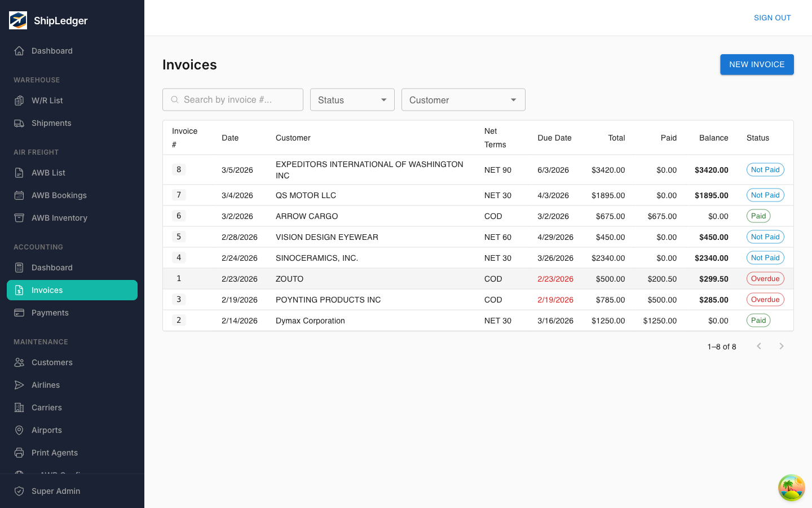Focus the Search by invoice field
Viewport: 812px width, 508px height.
pos(233,100)
